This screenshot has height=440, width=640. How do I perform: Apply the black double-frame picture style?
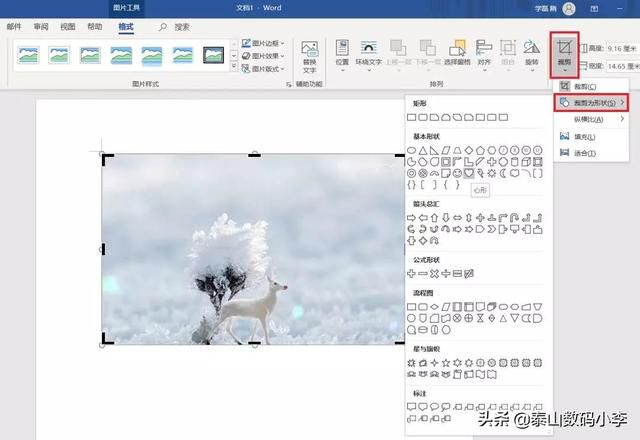coord(213,55)
